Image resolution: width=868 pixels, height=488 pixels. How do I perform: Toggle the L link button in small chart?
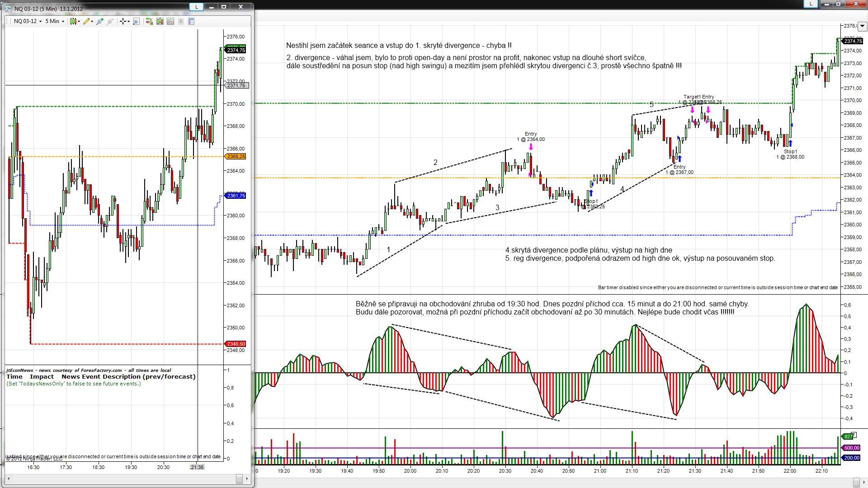click(196, 7)
